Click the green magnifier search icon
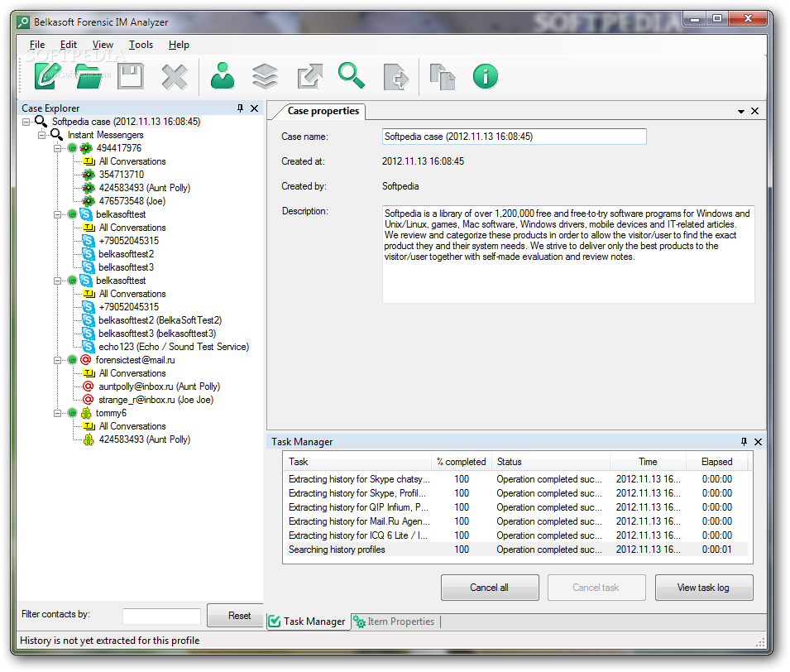 (352, 75)
